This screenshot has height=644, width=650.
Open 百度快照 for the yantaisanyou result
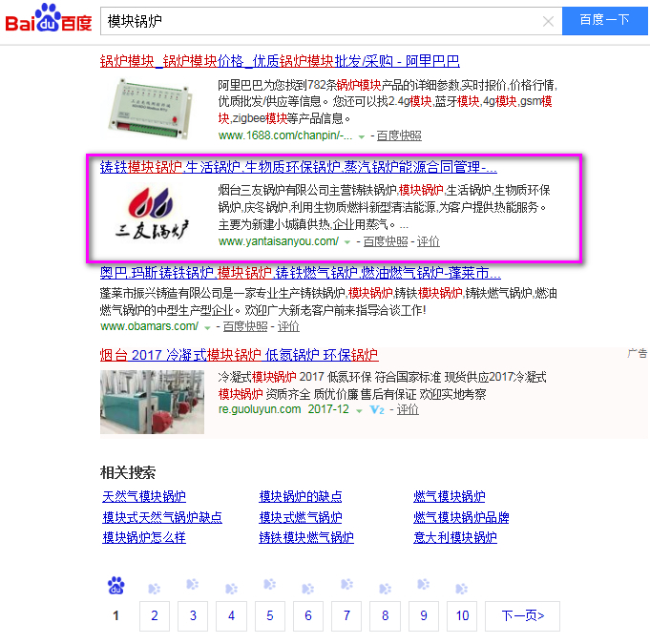(386, 241)
